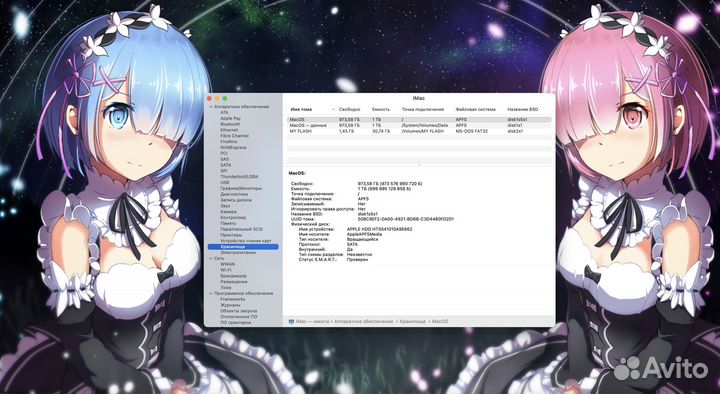Sort by the Свободно column header
Viewport: 720px width, 394px height.
point(349,109)
